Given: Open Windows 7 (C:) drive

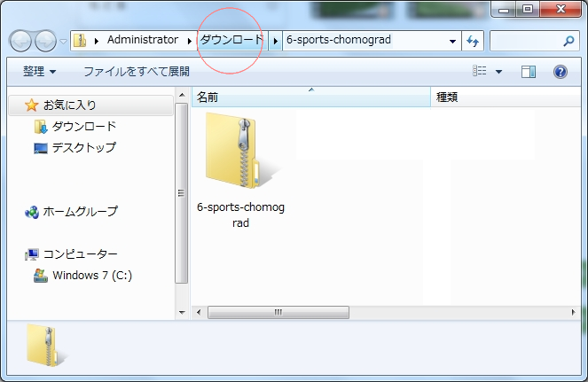Looking at the screenshot, I should (91, 275).
